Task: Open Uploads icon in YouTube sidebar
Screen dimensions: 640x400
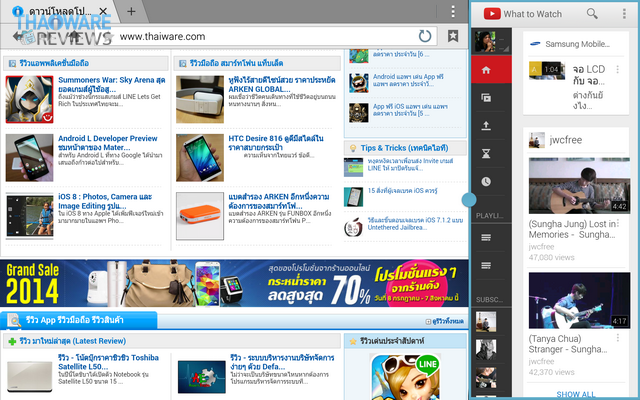Action: pyautogui.click(x=486, y=125)
